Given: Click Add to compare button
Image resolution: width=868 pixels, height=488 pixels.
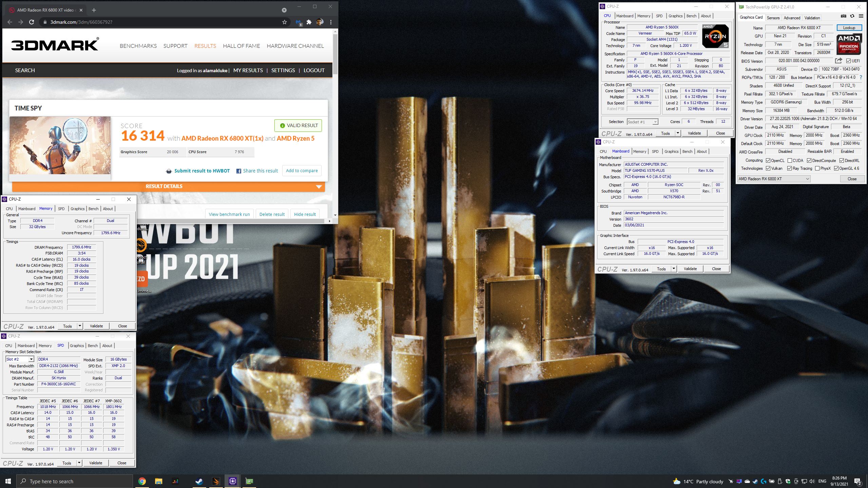Looking at the screenshot, I should coord(302,171).
